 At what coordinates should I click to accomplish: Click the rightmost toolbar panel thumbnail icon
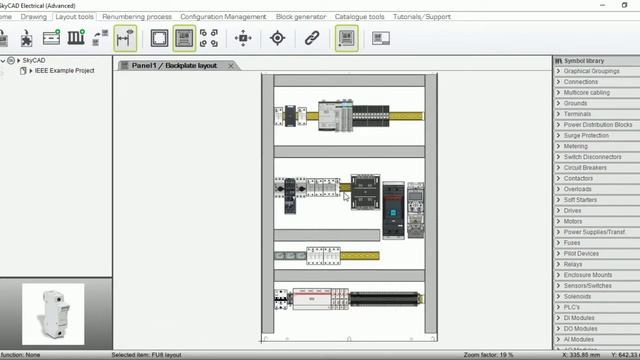381,38
